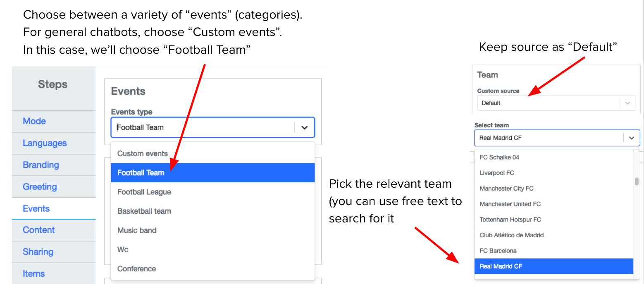
Task: Open the Languages step
Action: coord(45,143)
